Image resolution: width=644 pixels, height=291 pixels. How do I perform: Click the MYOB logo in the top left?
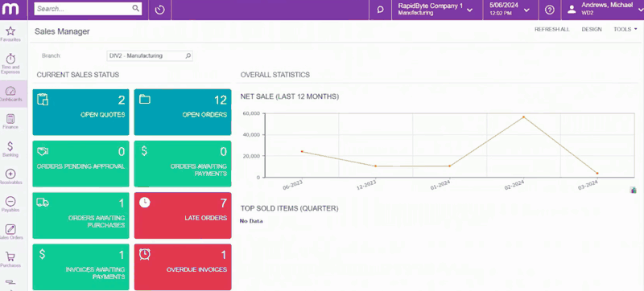click(x=10, y=10)
